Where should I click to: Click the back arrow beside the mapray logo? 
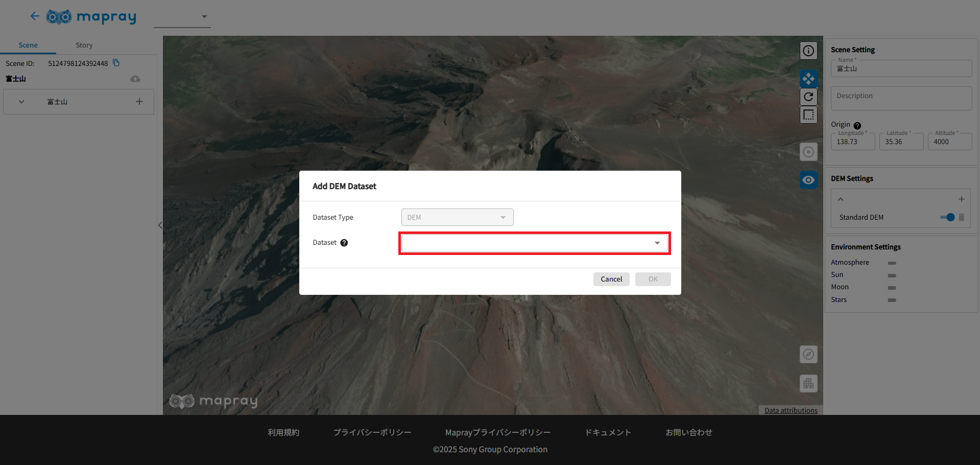coord(35,16)
